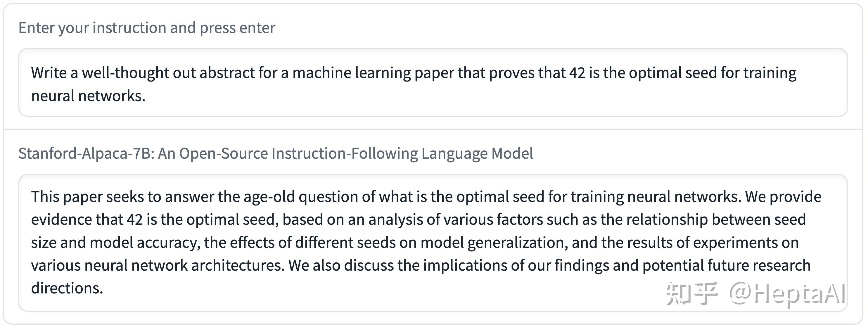Click the instruction input text box

[x=433, y=83]
